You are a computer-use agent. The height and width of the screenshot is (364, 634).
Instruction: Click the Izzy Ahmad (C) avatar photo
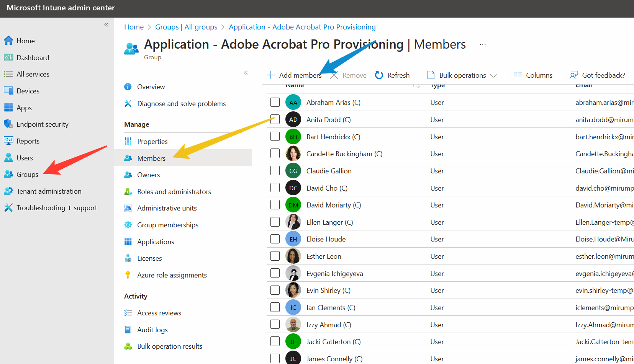pos(293,325)
